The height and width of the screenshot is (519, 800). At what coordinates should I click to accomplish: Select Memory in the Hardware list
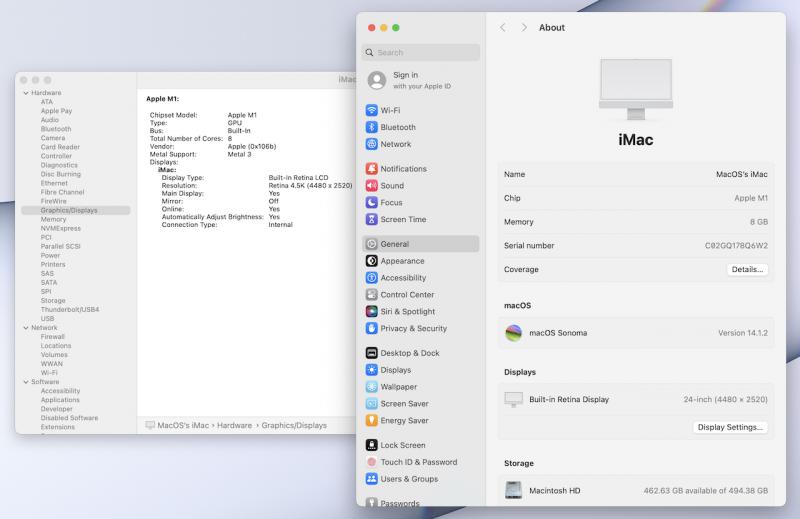[54, 219]
